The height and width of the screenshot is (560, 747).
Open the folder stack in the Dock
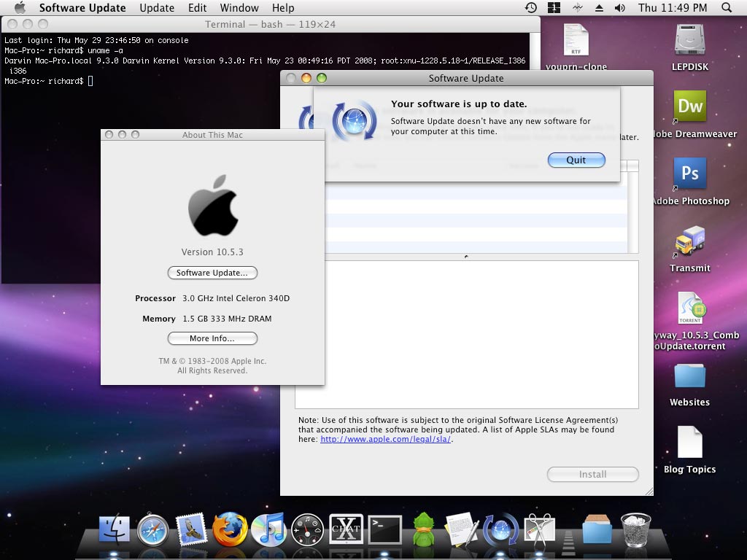click(597, 529)
